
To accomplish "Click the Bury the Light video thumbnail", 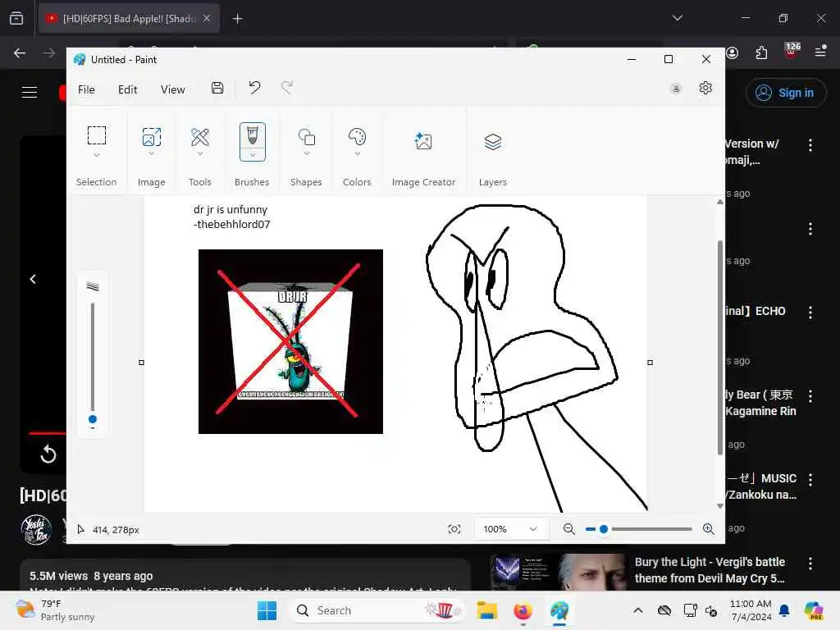I will (559, 572).
